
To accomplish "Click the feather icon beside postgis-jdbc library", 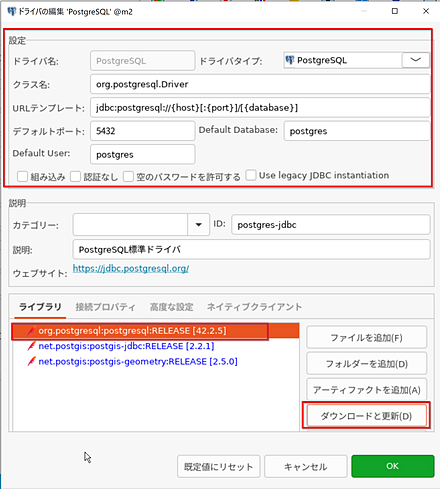I will (x=32, y=346).
